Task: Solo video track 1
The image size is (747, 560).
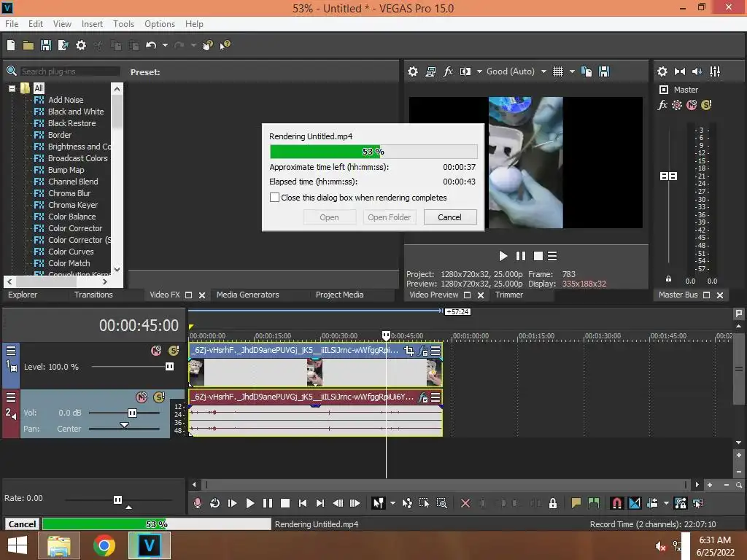Action: (x=174, y=351)
